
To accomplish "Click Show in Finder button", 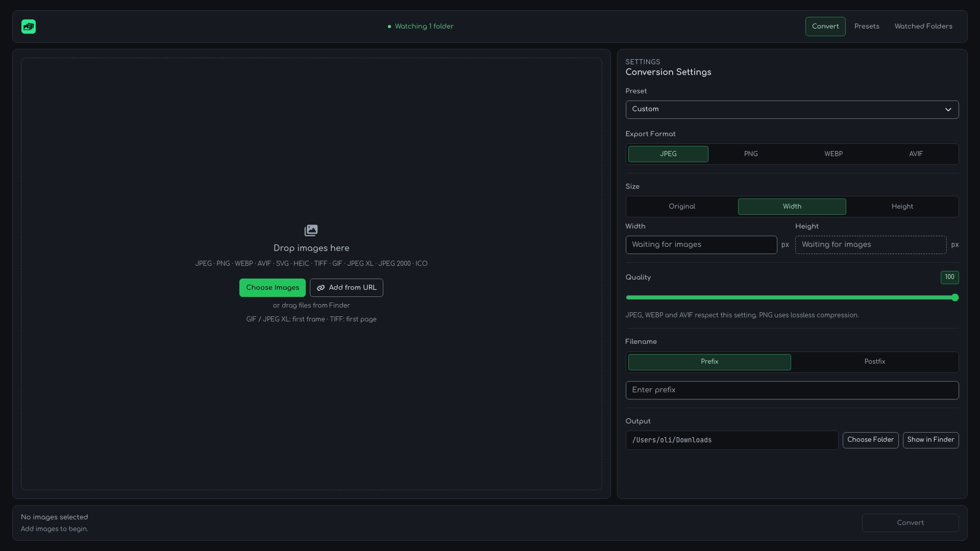I will 930,440.
